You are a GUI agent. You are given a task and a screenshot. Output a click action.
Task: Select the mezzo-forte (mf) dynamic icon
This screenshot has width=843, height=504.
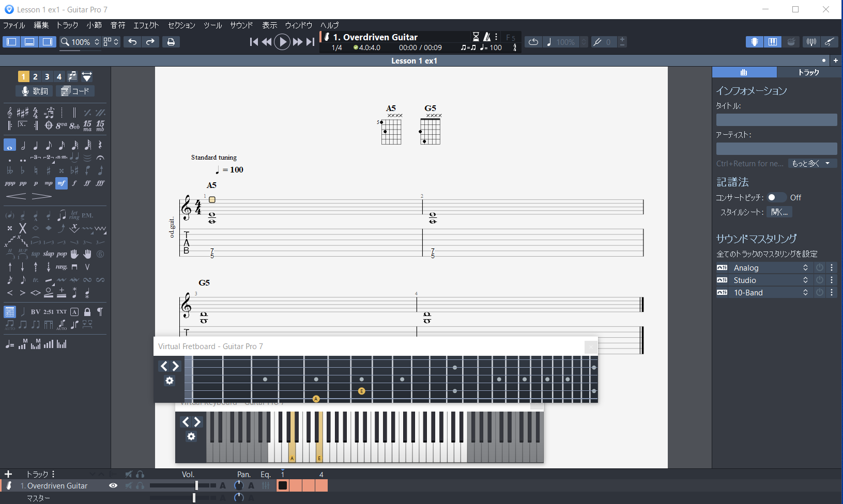(62, 183)
